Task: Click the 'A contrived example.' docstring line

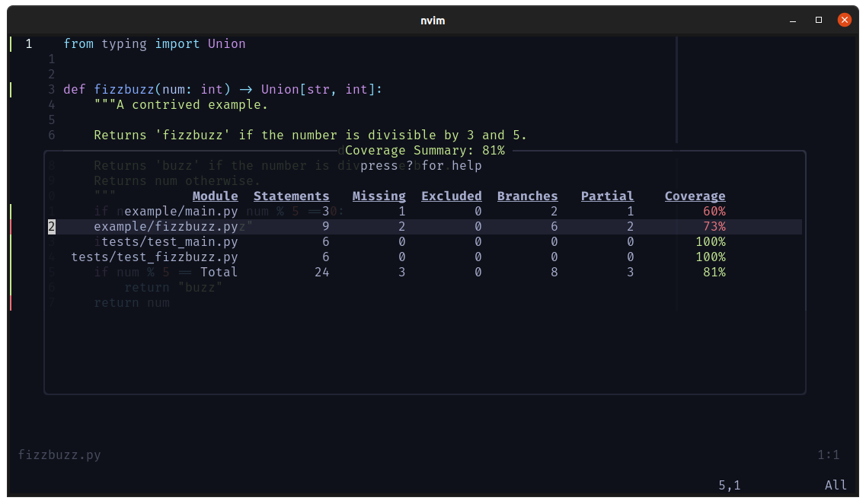Action: (x=181, y=105)
